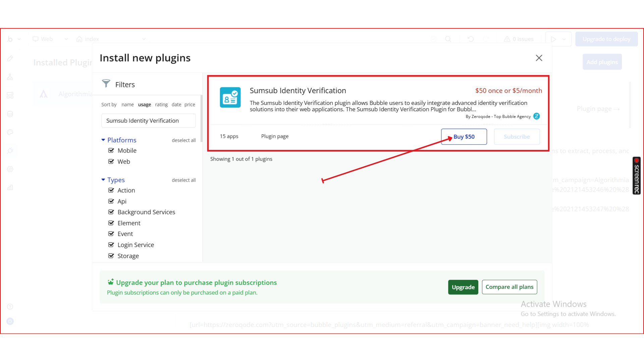The height and width of the screenshot is (362, 644).
Task: Open the Data tab database icon
Action: tap(10, 114)
